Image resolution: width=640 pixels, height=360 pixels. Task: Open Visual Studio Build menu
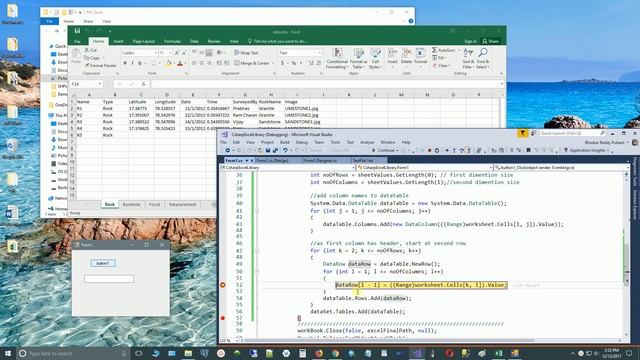click(284, 142)
